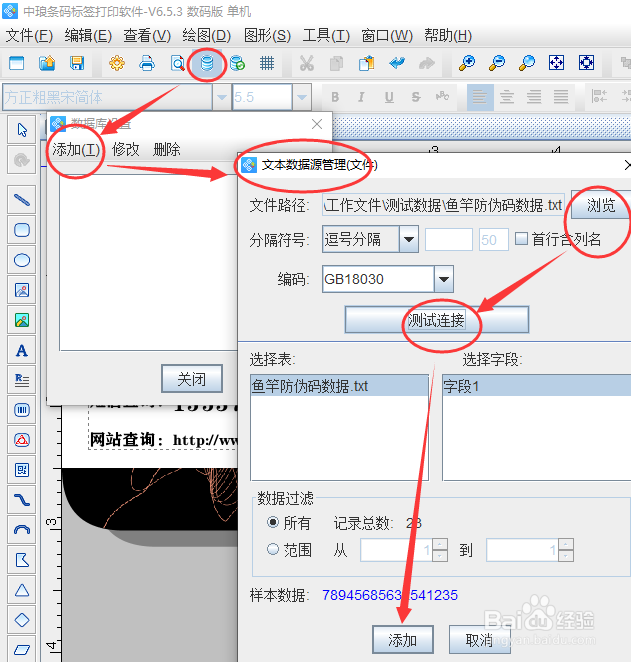The width and height of the screenshot is (631, 662).
Task: Click 修改 in database settings window
Action: (125, 149)
